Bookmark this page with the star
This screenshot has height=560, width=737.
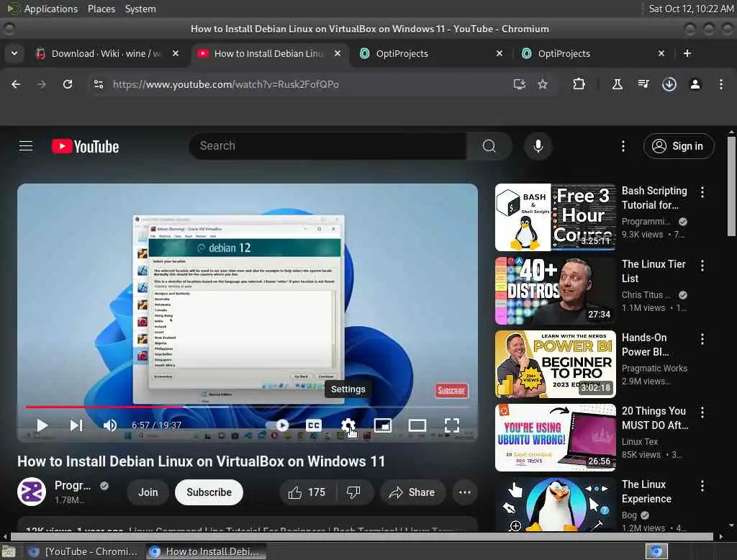pyautogui.click(x=543, y=84)
